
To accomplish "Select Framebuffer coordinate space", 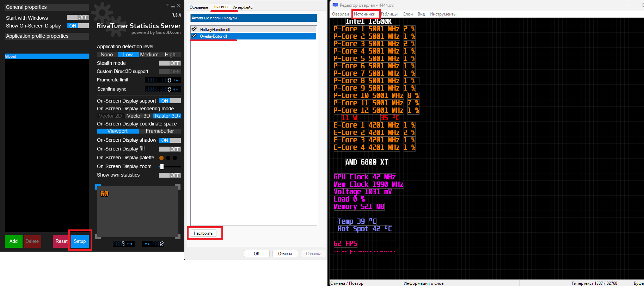I will (x=160, y=131).
